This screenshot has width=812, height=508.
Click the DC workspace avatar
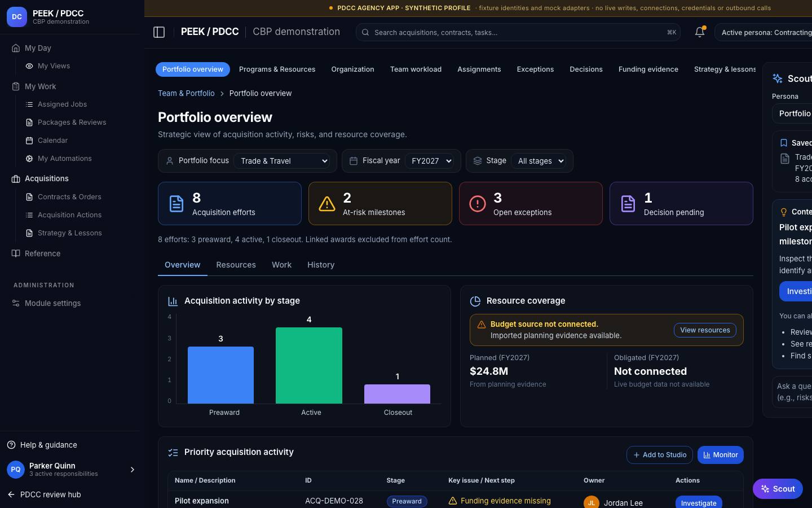17,17
